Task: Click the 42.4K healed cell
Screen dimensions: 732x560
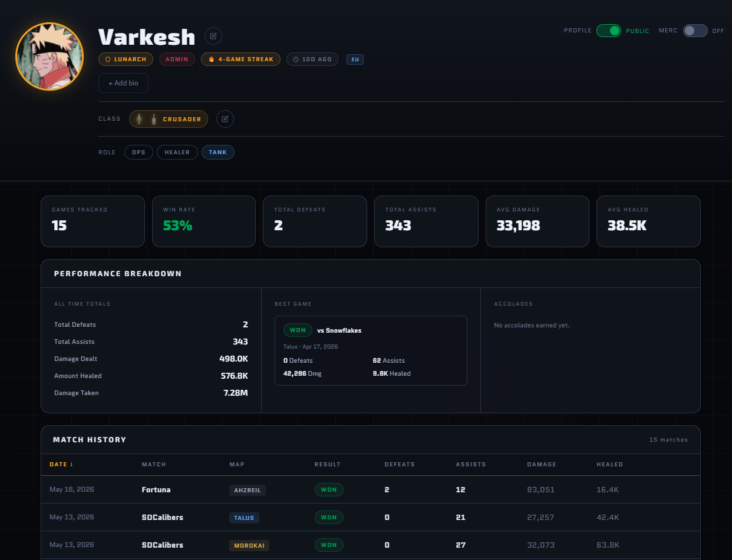Action: [608, 518]
